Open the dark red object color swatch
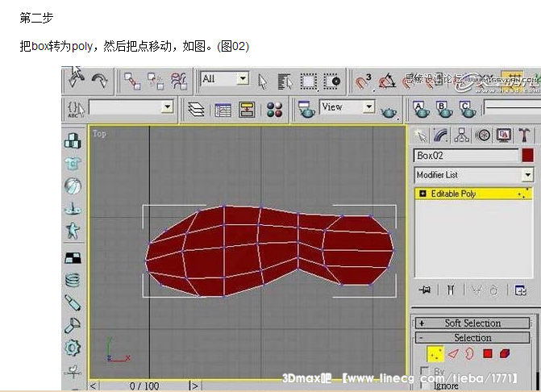541x392 pixels. click(528, 156)
